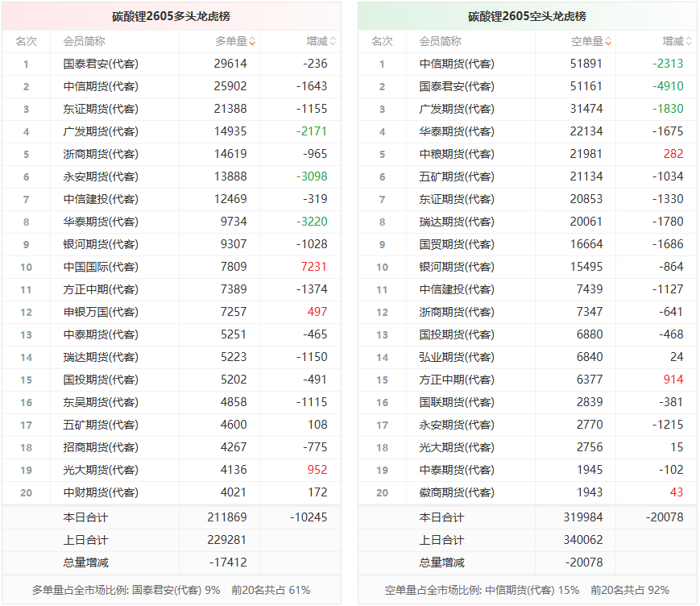The image size is (700, 606).
Task: Sort by 增减 arrows in 多头龙虎榜 table
Action: (x=333, y=42)
